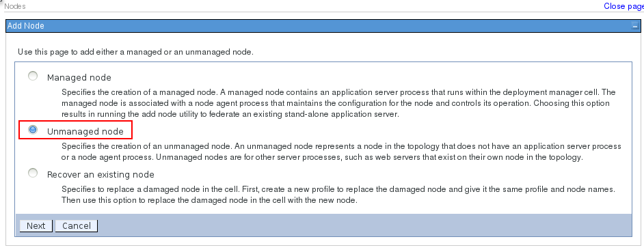Image resolution: width=644 pixels, height=250 pixels.
Task: Click the 'Use this page to add' instruction text
Action: pos(135,52)
